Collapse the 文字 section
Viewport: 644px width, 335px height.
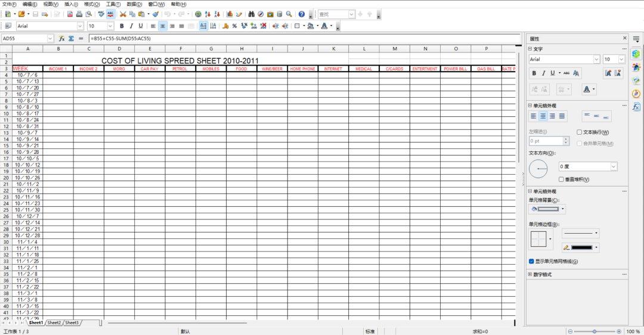click(530, 49)
